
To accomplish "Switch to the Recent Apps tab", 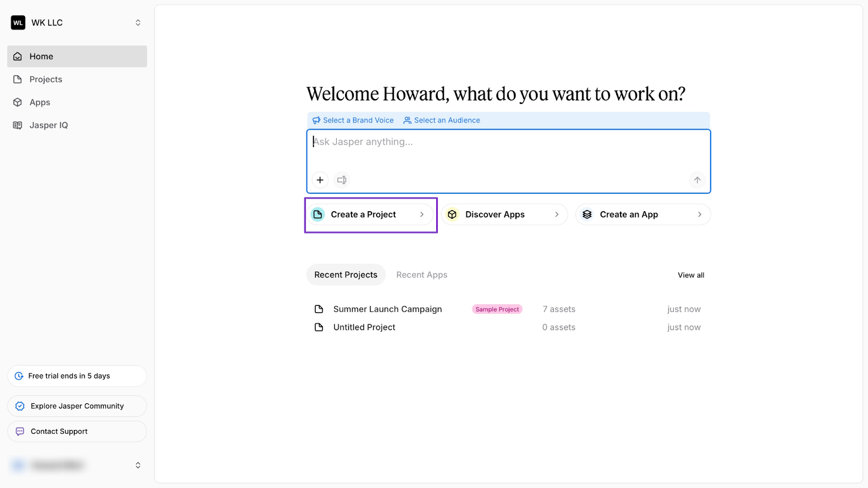I will pos(422,275).
